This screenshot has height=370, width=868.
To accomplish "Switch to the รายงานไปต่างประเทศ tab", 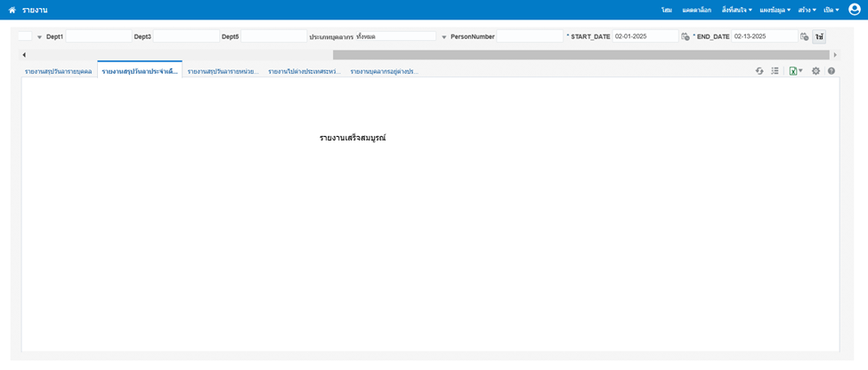I will click(x=304, y=71).
